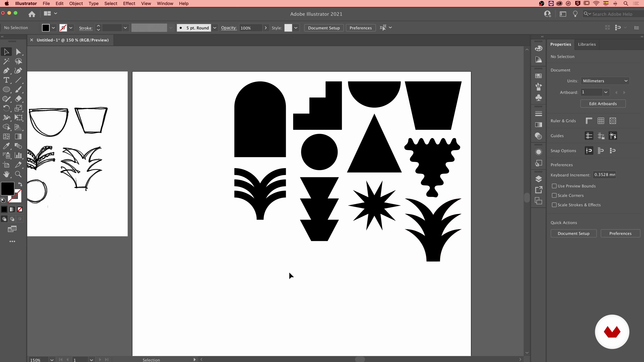The image size is (644, 362).
Task: Open the Units Millimeters dropdown
Action: 604,81
